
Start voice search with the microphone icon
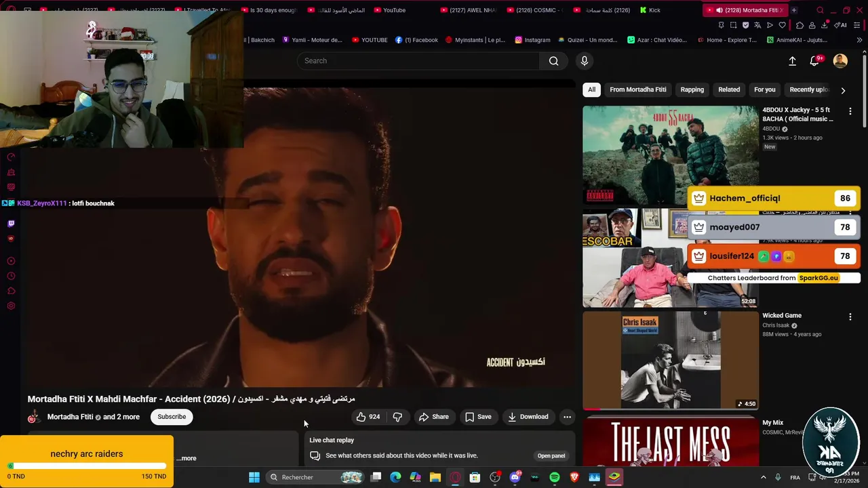(x=585, y=61)
